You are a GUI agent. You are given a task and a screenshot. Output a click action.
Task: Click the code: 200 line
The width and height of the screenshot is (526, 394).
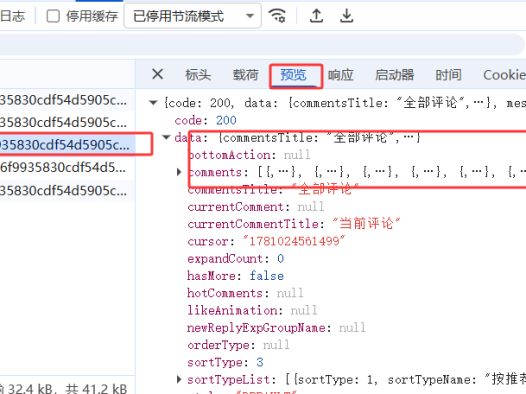click(205, 120)
